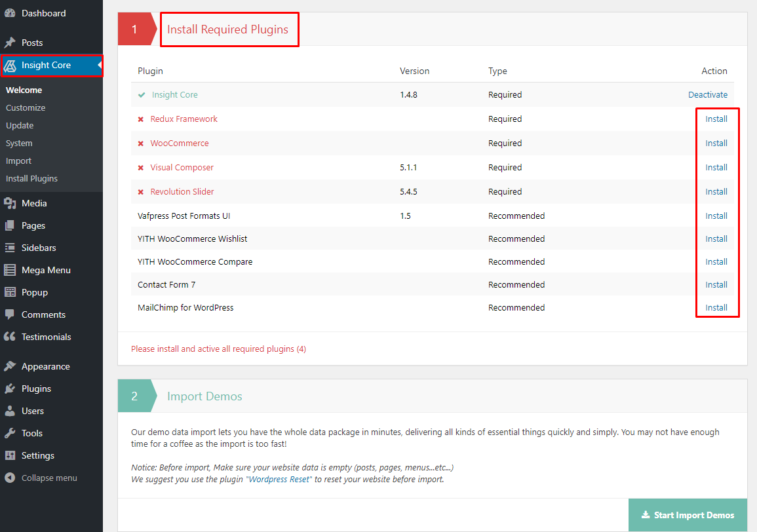Open the Import submenu entry
Viewport: 757px width, 532px height.
click(18, 161)
